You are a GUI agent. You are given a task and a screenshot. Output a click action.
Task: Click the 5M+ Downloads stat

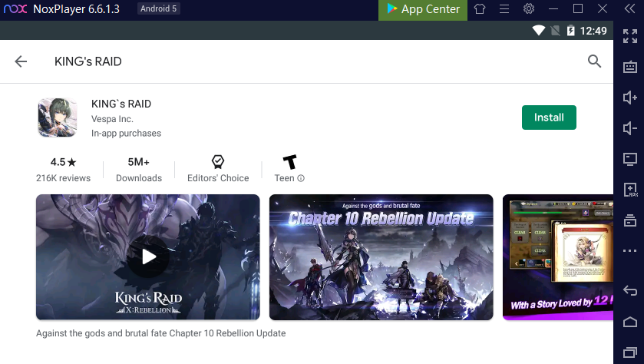coord(139,169)
